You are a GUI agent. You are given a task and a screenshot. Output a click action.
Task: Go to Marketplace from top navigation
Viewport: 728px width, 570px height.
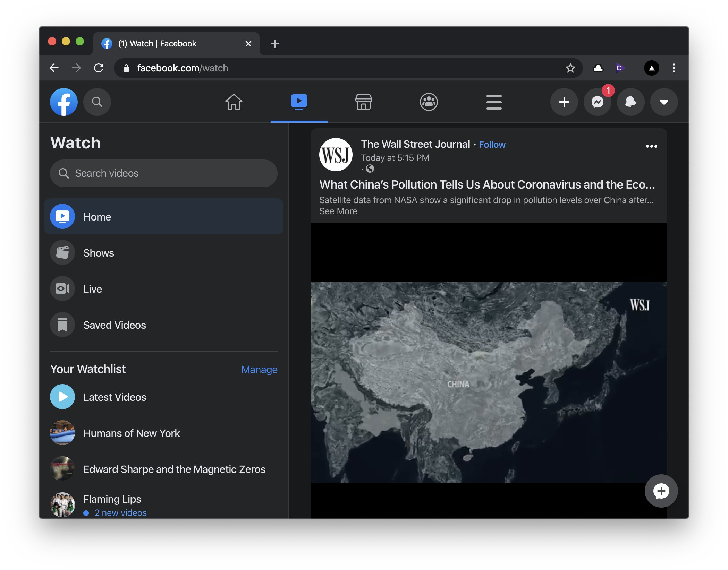363,102
